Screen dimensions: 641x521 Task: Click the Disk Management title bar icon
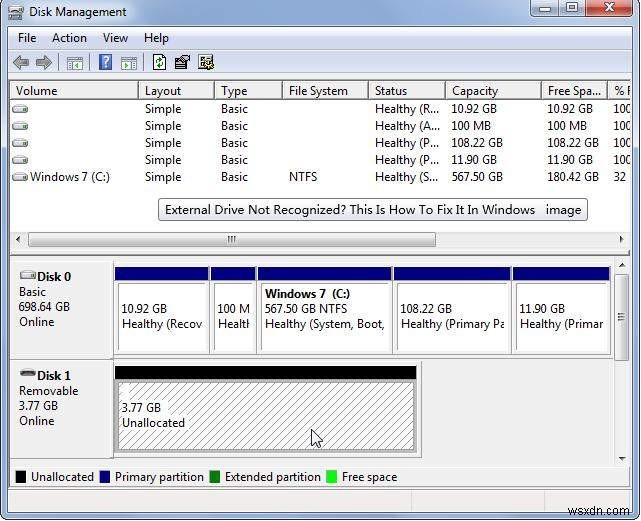(x=16, y=12)
